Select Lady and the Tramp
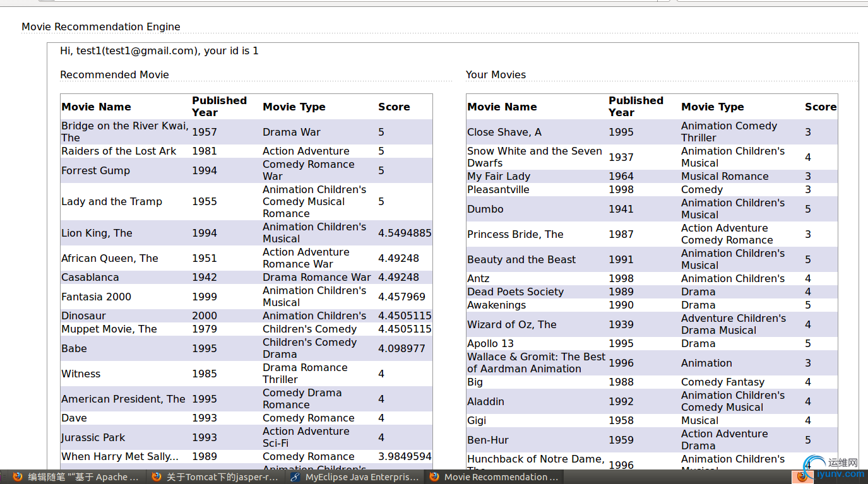Image resolution: width=868 pixels, height=484 pixels. (112, 201)
